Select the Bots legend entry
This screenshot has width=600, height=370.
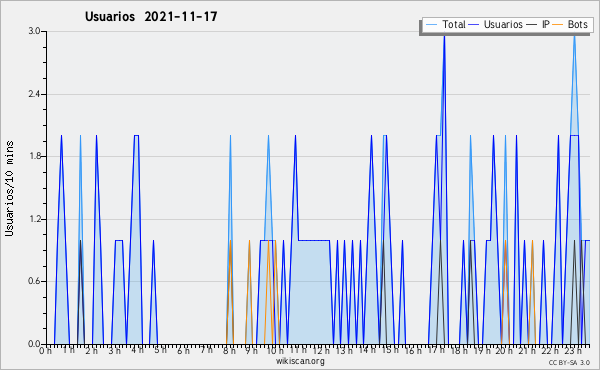tap(570, 24)
